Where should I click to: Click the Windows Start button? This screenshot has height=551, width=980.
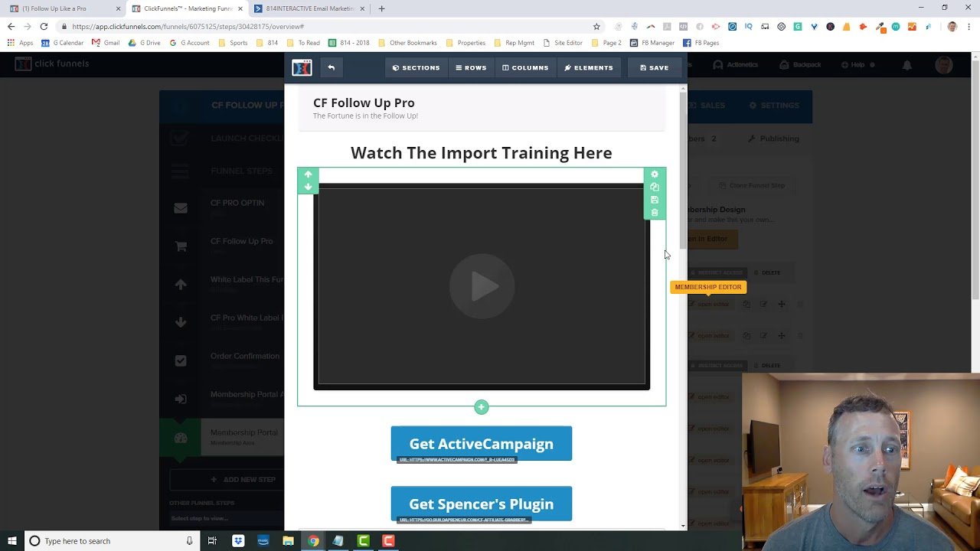11,541
